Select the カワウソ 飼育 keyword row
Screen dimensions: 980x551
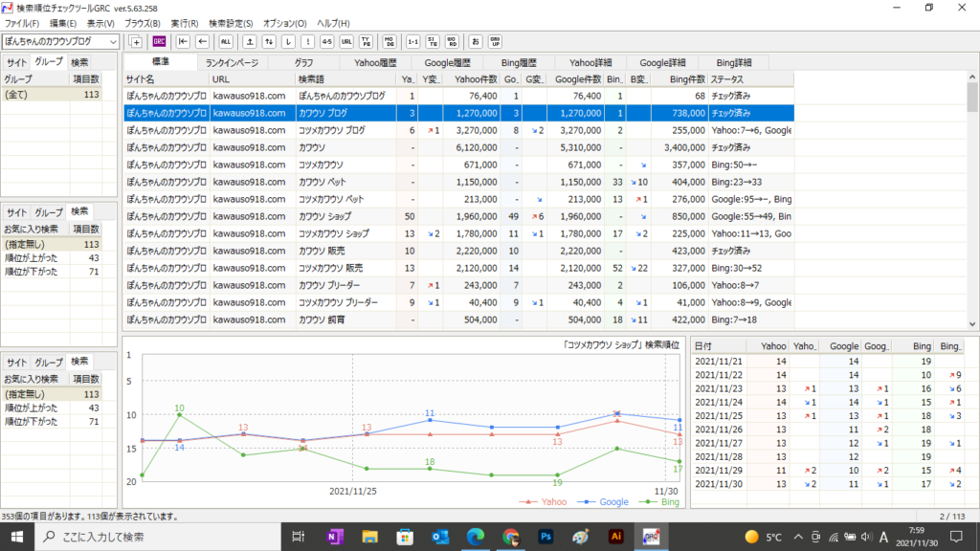pos(458,320)
